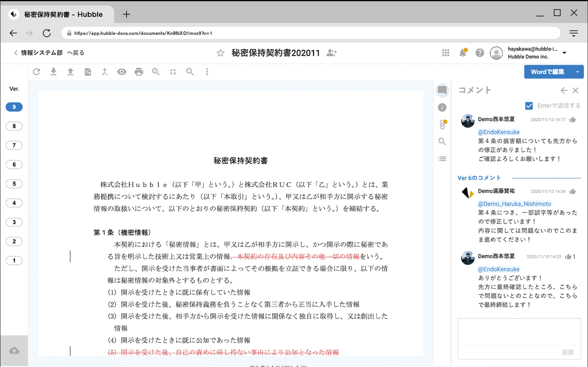Click into the comment input box
The width and height of the screenshot is (588, 367).
[519, 332]
